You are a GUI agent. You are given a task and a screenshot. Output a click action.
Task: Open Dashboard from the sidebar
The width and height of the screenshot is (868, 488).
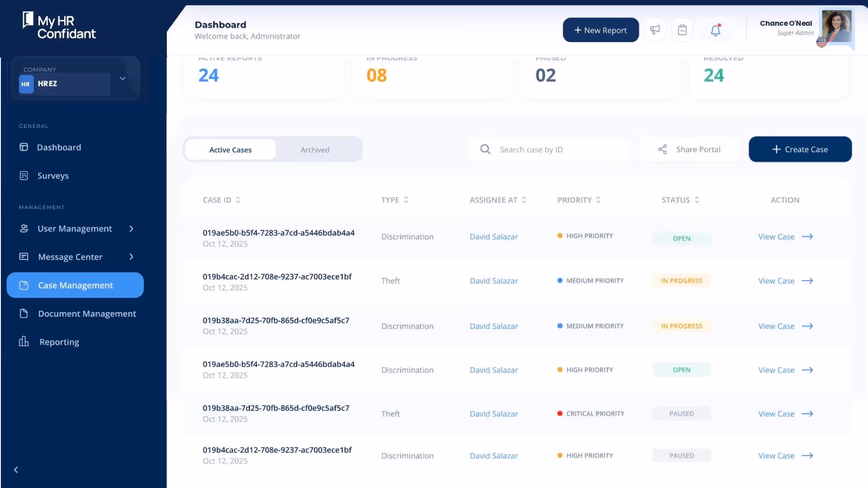(59, 147)
